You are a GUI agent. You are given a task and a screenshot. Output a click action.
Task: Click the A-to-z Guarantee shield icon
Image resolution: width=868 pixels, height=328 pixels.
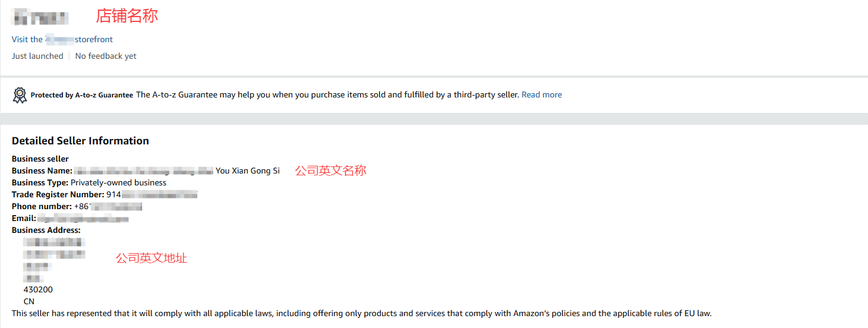[20, 95]
